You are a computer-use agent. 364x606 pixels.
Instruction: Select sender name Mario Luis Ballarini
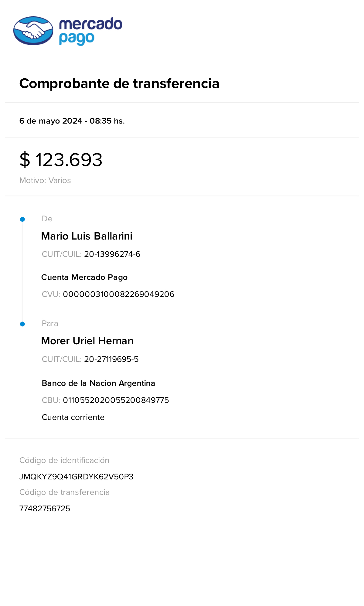point(87,236)
